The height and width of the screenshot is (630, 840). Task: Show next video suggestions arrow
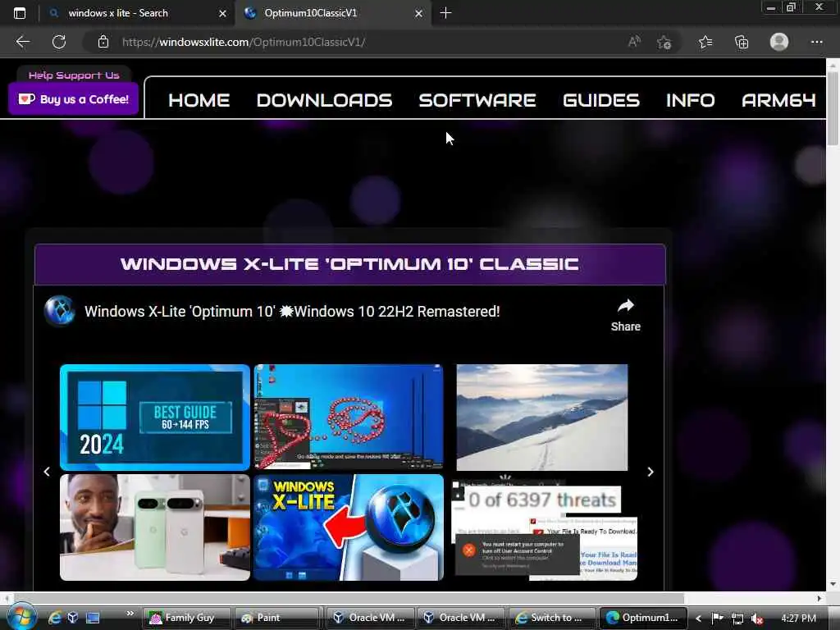[x=651, y=472]
